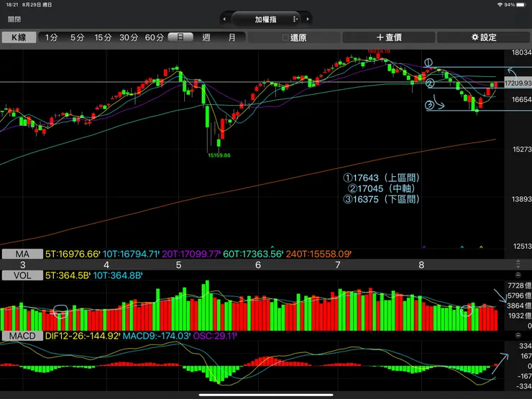Tap the 240T:15558.09 moving average value
The width and height of the screenshot is (532, 399).
tap(318, 254)
